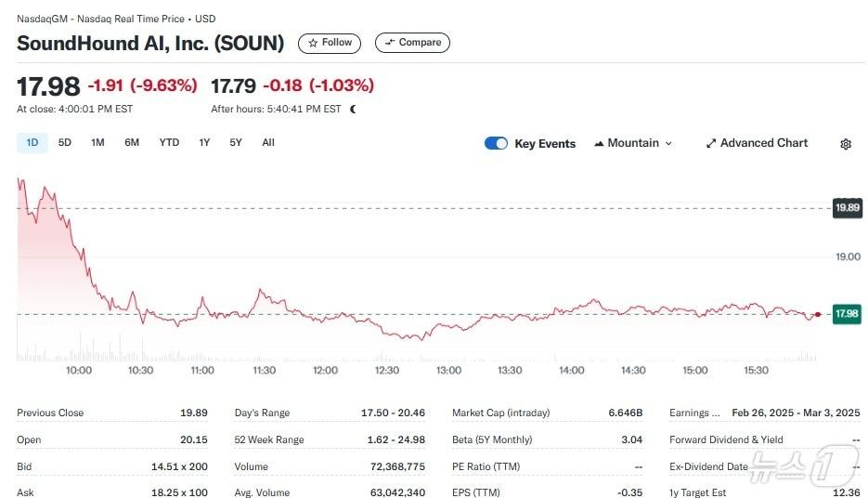Click the Key Events label text
The width and height of the screenshot is (868, 498).
tap(545, 144)
